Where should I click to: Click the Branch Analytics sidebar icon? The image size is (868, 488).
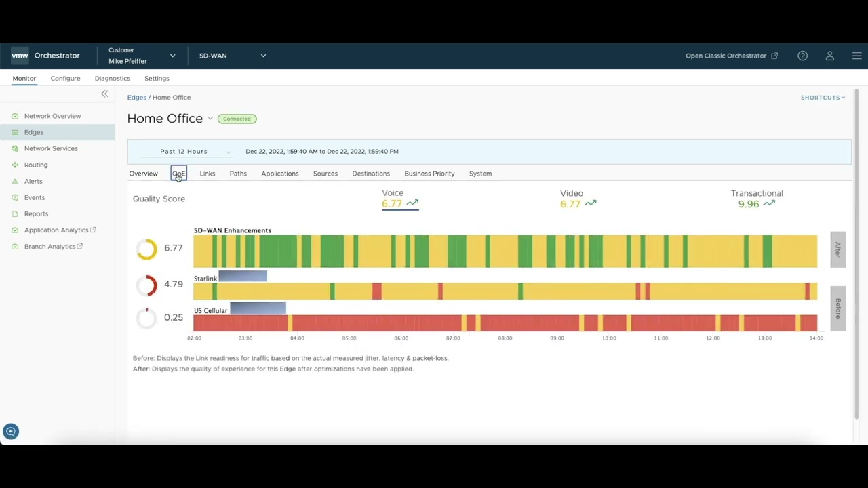[x=15, y=246]
